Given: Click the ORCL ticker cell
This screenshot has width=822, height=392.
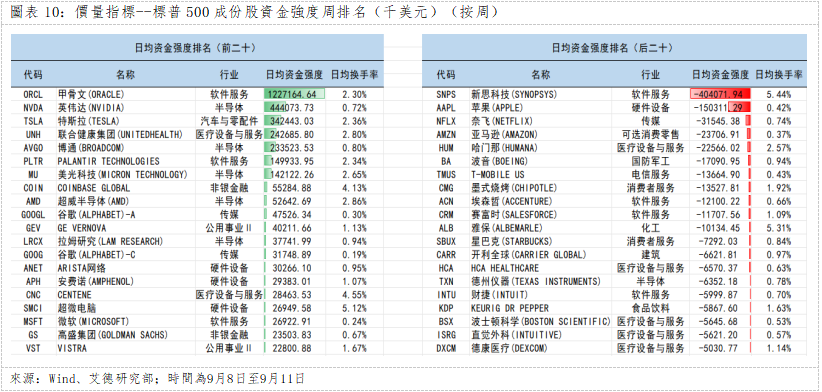Looking at the screenshot, I should tap(33, 94).
